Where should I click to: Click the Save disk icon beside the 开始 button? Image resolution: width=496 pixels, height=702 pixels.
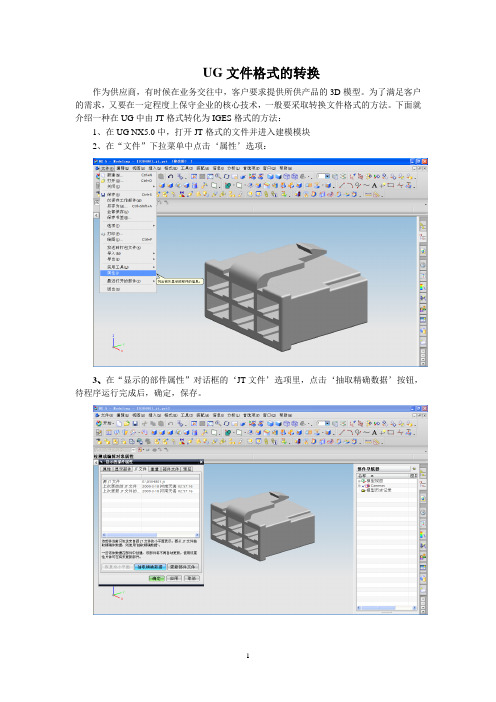[x=135, y=424]
